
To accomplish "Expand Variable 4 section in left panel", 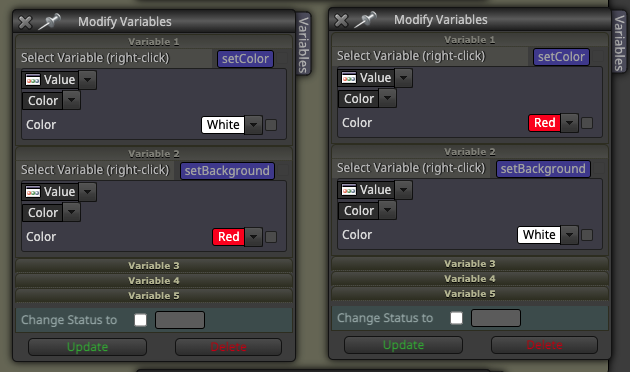I will (154, 280).
